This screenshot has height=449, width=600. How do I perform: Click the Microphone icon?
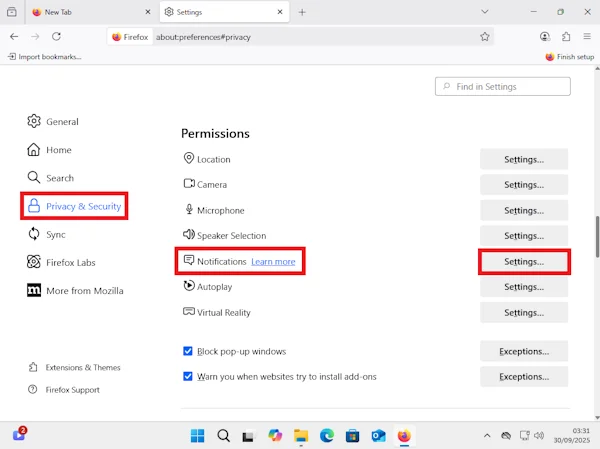click(189, 209)
